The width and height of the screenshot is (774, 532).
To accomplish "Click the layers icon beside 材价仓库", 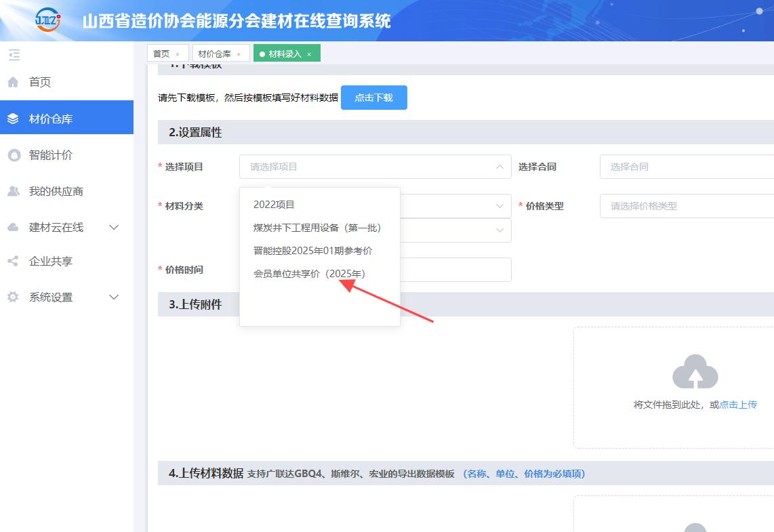I will coord(13,119).
